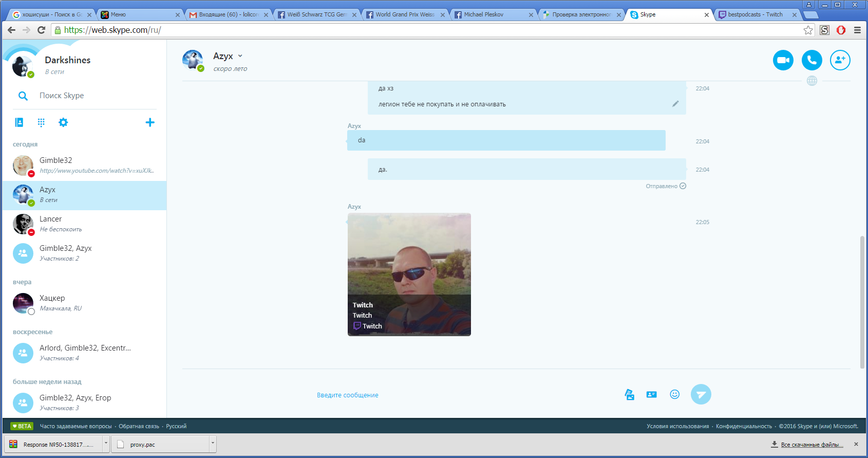
Task: Send a photo or file icon
Action: coord(629,394)
